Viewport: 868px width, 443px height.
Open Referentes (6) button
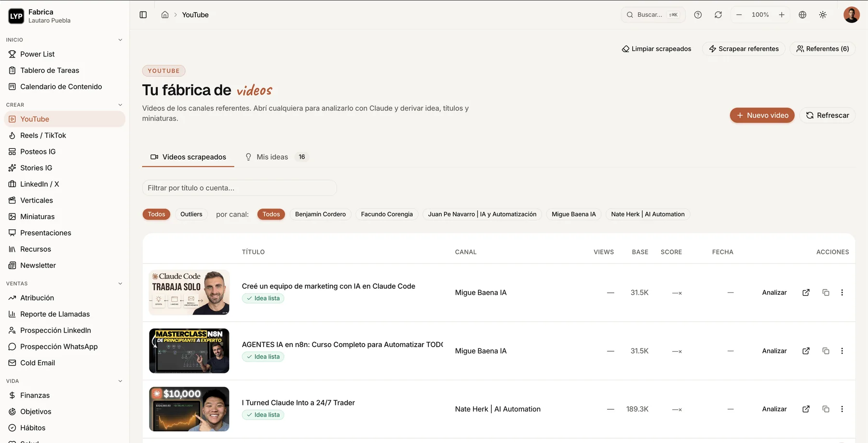pyautogui.click(x=822, y=49)
